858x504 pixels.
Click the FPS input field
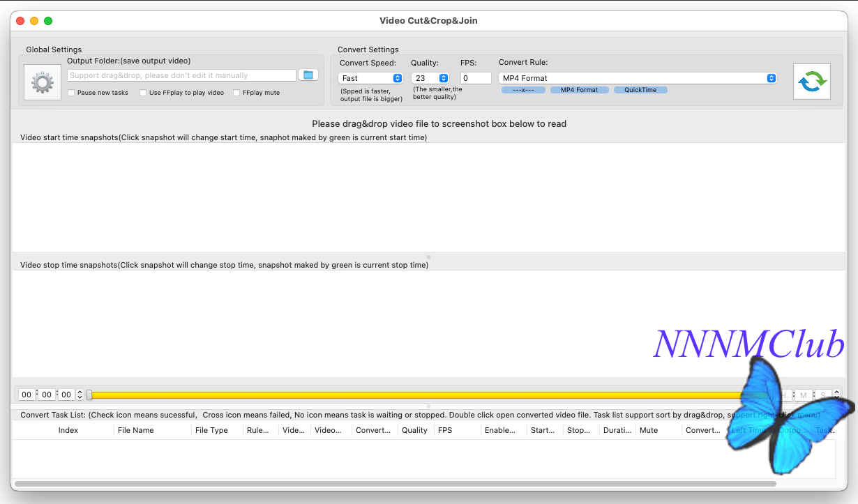pyautogui.click(x=476, y=78)
